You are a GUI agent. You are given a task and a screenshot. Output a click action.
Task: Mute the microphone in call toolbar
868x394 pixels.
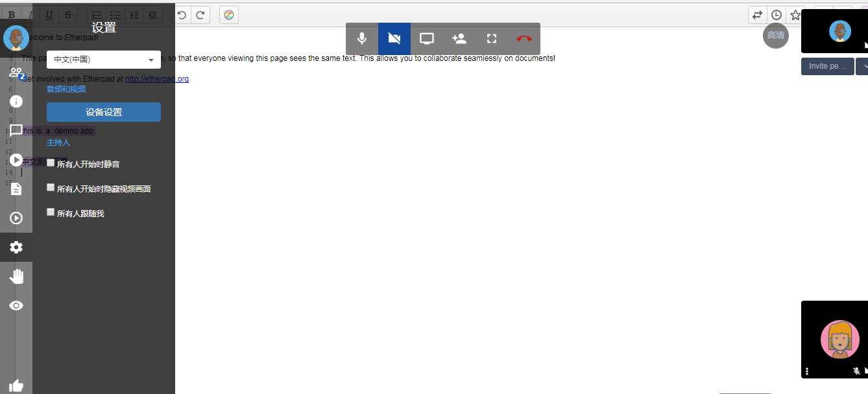coord(362,39)
